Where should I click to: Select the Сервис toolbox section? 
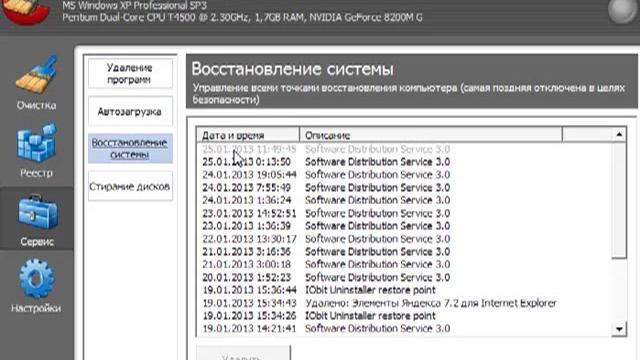(37, 220)
